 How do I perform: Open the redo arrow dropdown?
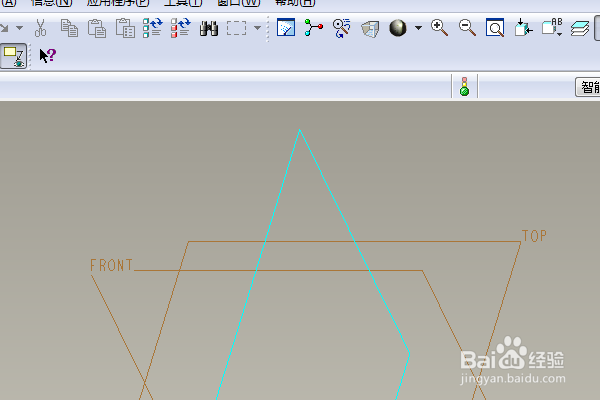(19, 28)
